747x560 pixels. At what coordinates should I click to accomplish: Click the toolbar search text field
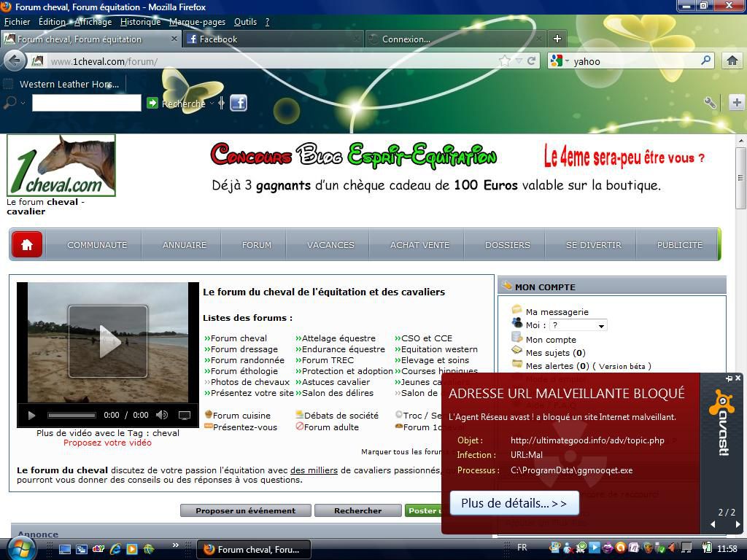click(86, 103)
